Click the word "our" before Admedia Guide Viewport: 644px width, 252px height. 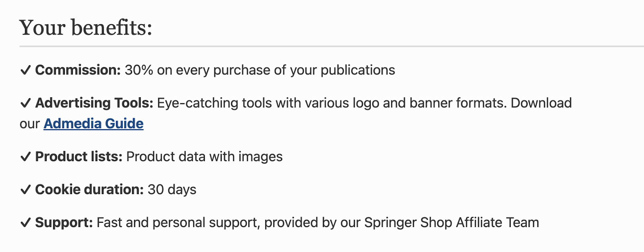[x=29, y=124]
